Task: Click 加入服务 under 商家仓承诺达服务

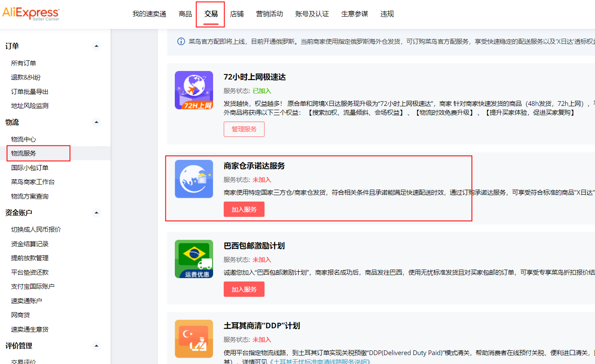Action: coord(244,209)
